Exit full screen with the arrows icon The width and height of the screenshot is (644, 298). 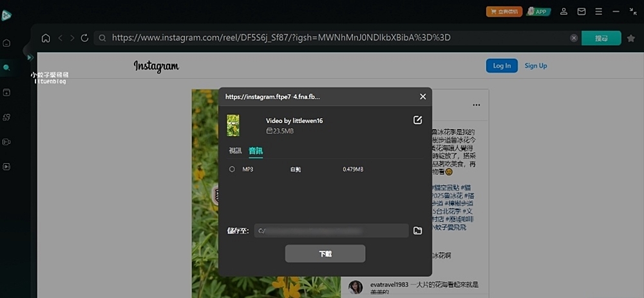(633, 12)
